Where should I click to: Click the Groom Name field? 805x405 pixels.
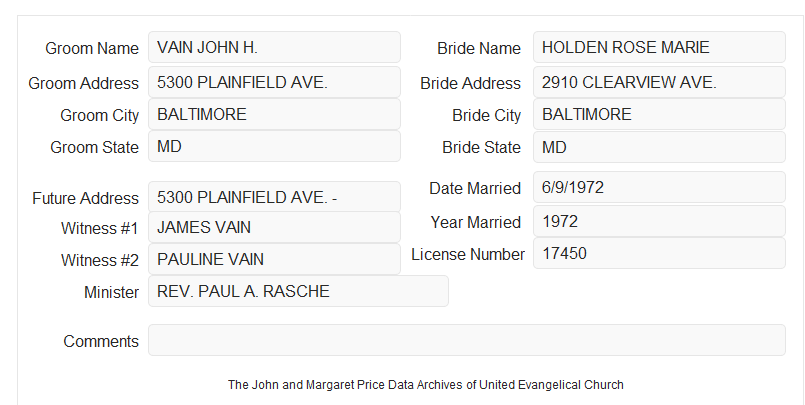(x=274, y=47)
